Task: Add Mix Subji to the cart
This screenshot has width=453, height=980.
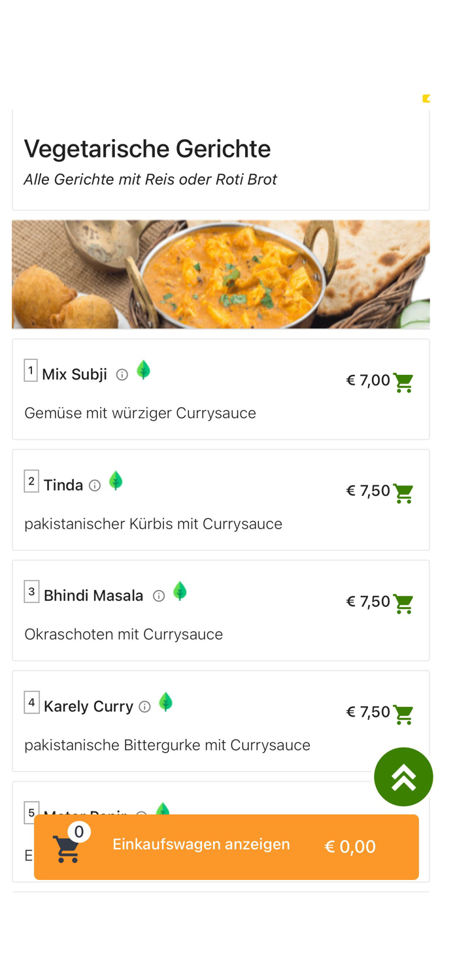Action: (403, 384)
